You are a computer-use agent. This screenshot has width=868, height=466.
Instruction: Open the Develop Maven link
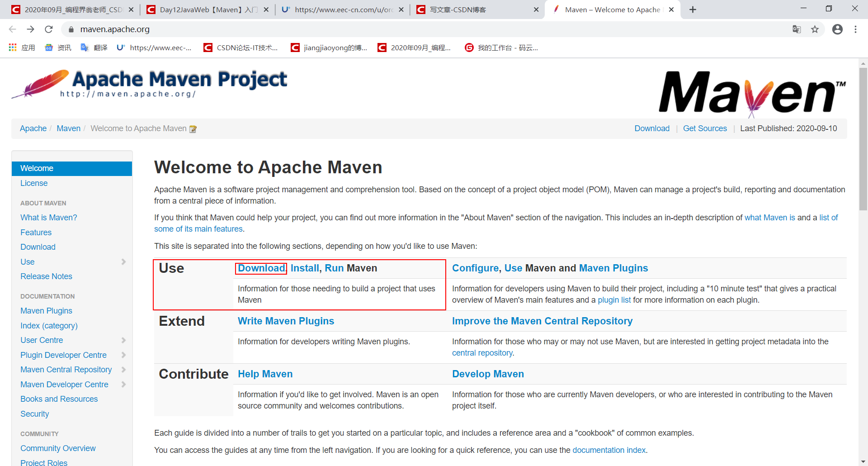pyautogui.click(x=488, y=374)
